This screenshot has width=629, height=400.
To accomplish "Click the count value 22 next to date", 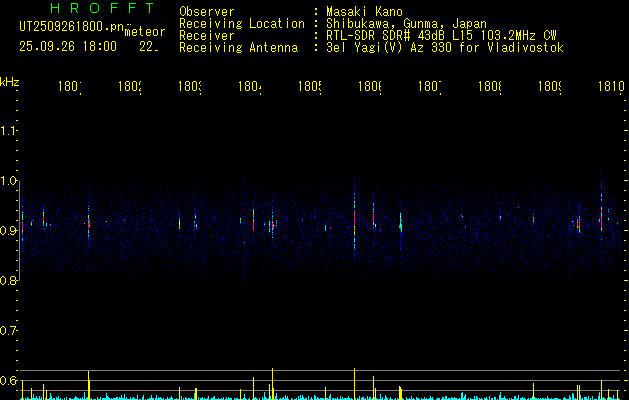I will point(149,47).
